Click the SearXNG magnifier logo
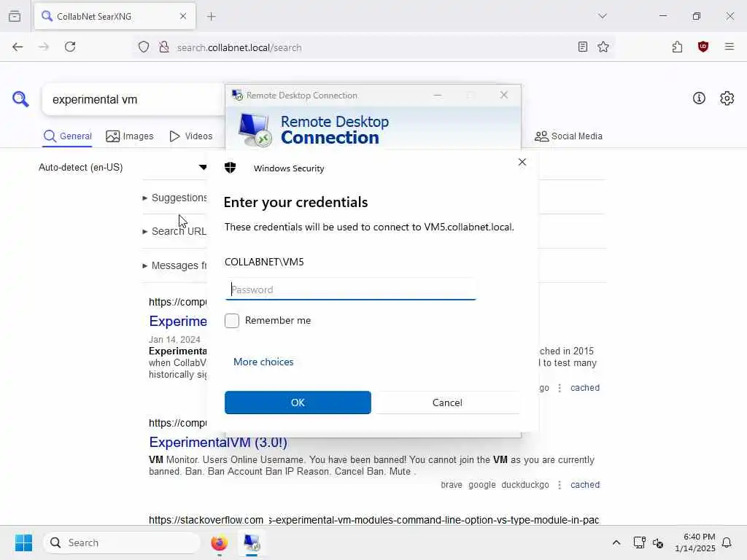Image resolution: width=747 pixels, height=560 pixels. coord(20,99)
